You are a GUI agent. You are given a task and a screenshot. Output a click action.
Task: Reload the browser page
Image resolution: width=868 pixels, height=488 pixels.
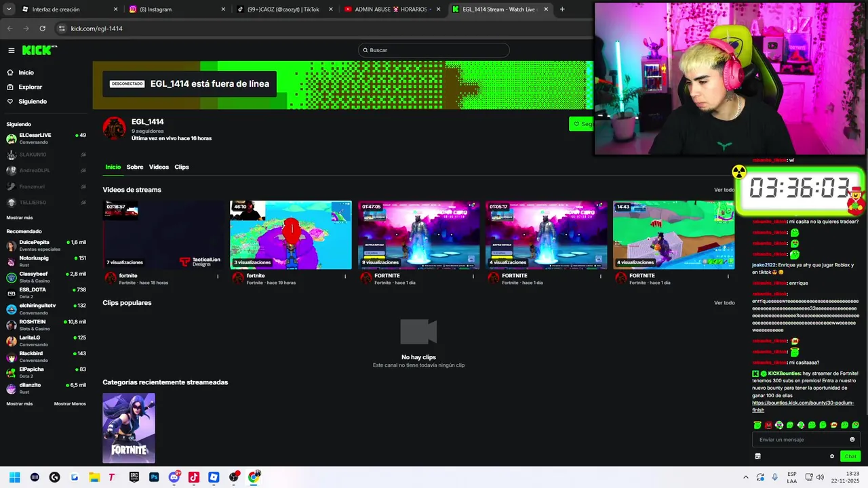point(42,28)
